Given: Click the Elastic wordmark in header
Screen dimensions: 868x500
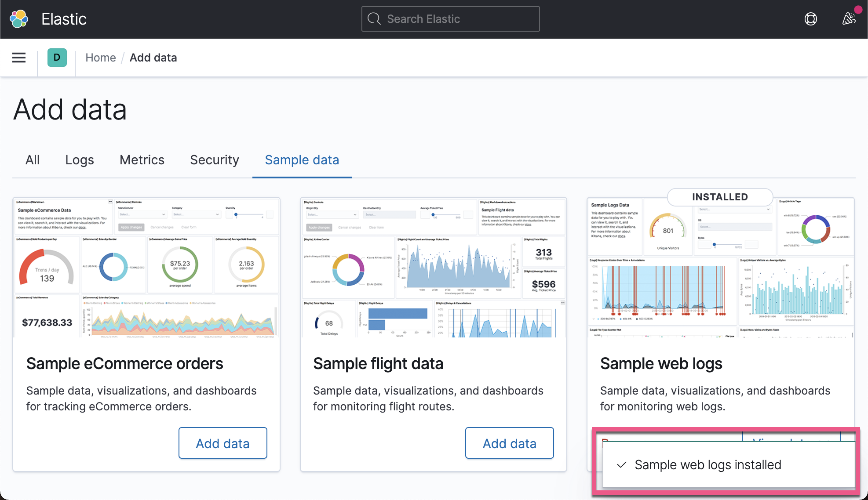Looking at the screenshot, I should (64, 19).
